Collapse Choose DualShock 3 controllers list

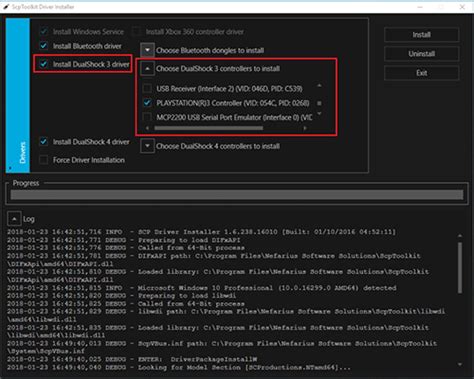[147, 69]
